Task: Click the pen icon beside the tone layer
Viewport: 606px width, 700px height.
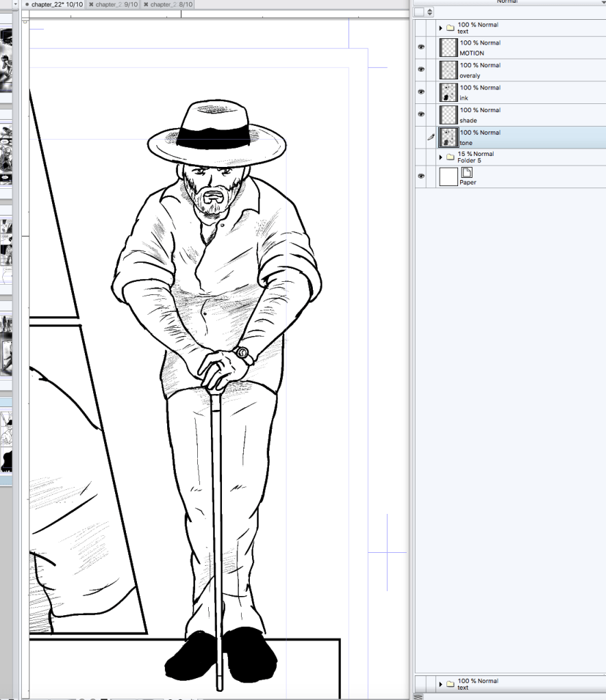Action: pyautogui.click(x=431, y=138)
